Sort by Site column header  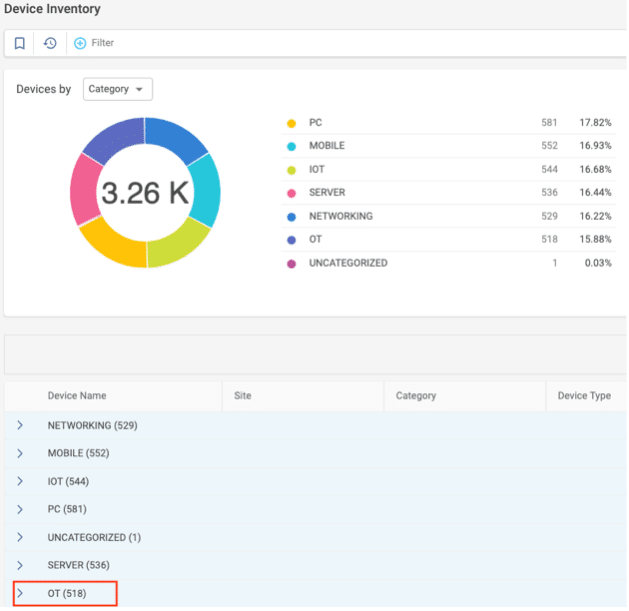click(243, 396)
